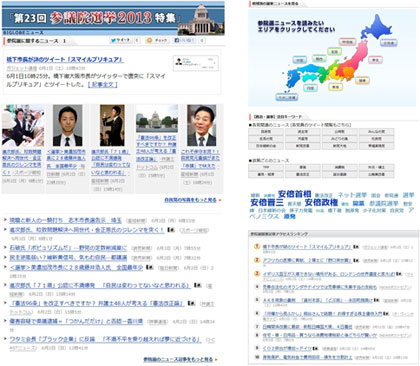Open the 参議院選挙2013 特集 header banner
The width and height of the screenshot is (420, 366).
(x=113, y=17)
